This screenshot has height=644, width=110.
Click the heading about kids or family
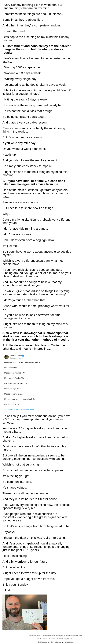click(x=34, y=182)
